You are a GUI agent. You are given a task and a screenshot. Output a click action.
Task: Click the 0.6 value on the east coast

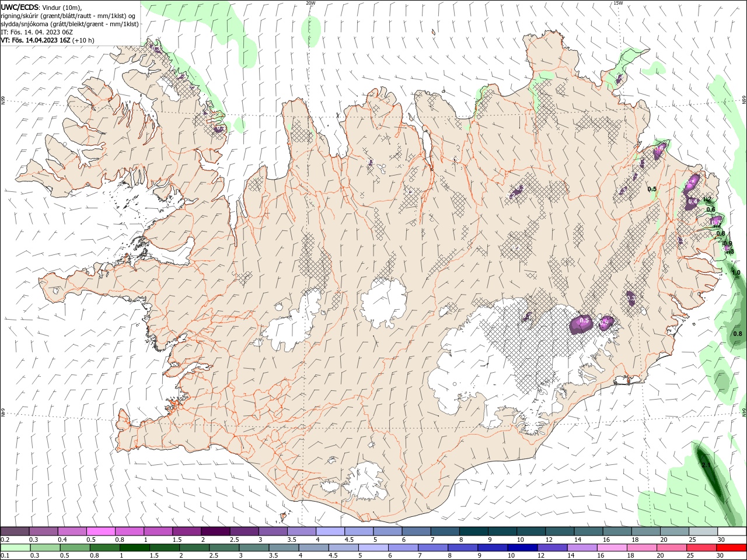(711, 210)
